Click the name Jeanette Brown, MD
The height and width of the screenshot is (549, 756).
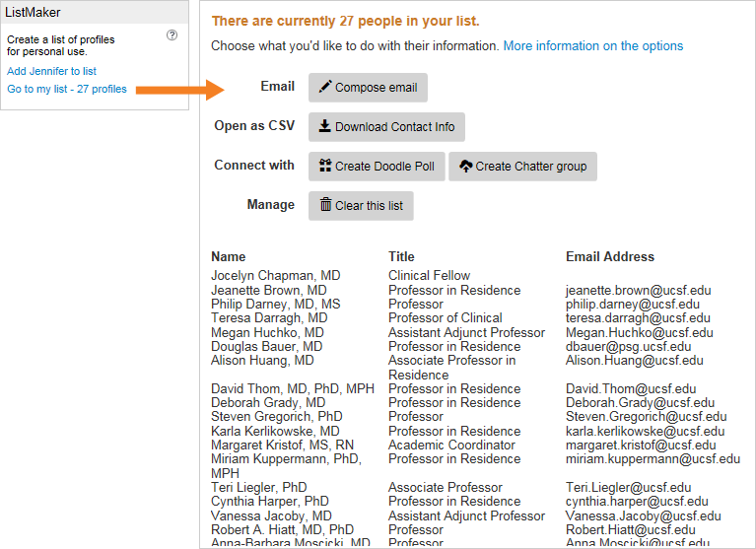pyautogui.click(x=269, y=290)
